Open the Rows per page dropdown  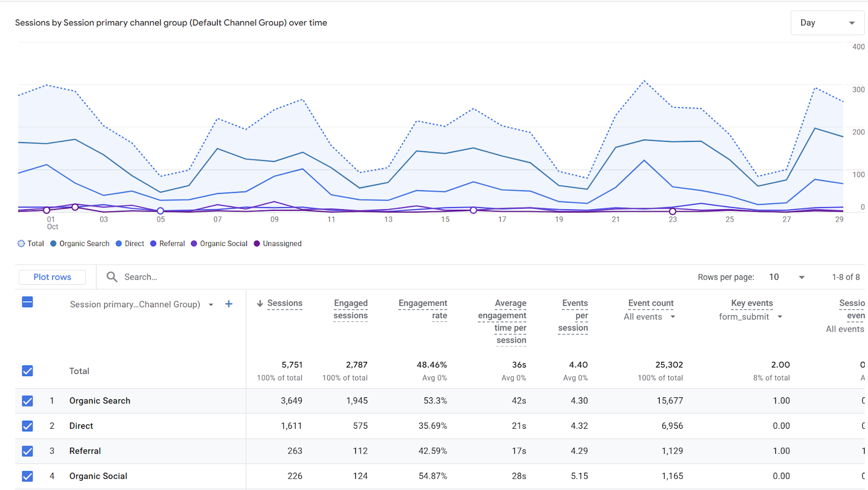tap(787, 277)
